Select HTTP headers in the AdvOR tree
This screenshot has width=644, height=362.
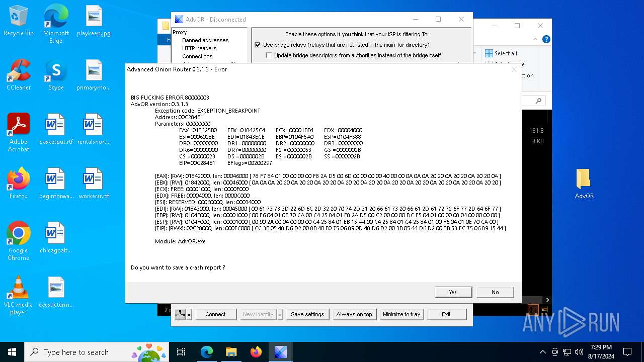[x=199, y=48]
